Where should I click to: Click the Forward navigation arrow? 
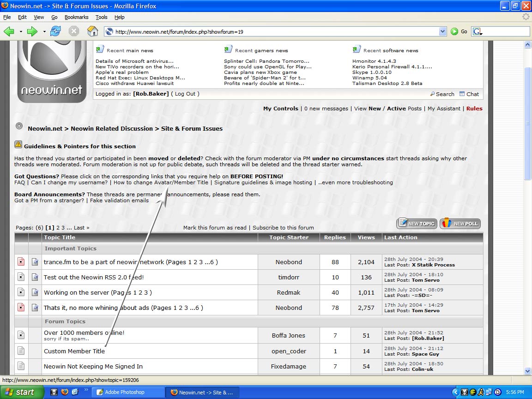click(32, 31)
